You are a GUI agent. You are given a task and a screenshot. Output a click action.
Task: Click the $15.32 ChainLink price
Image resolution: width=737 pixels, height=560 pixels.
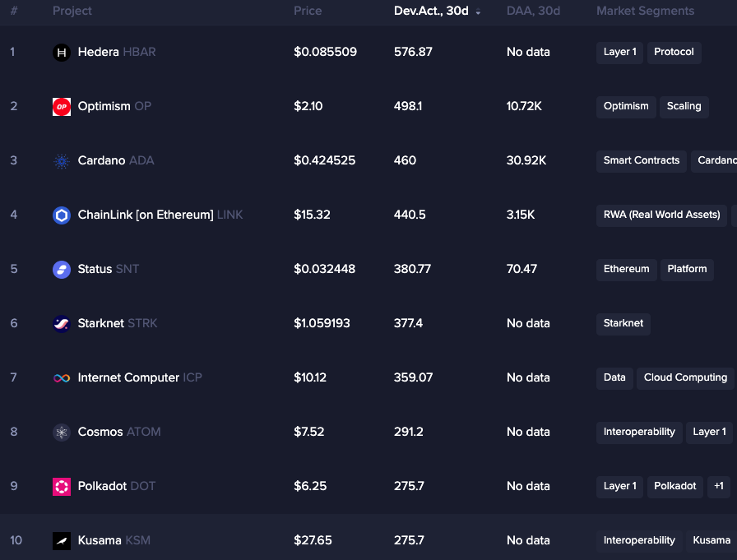pos(312,215)
